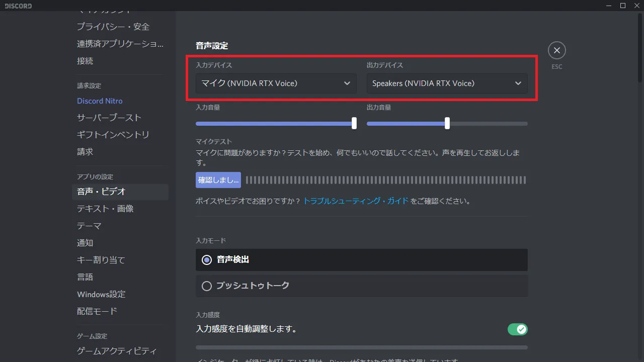The image size is (644, 362).
Task: Click the 入力モード label text
Action: [x=211, y=241]
